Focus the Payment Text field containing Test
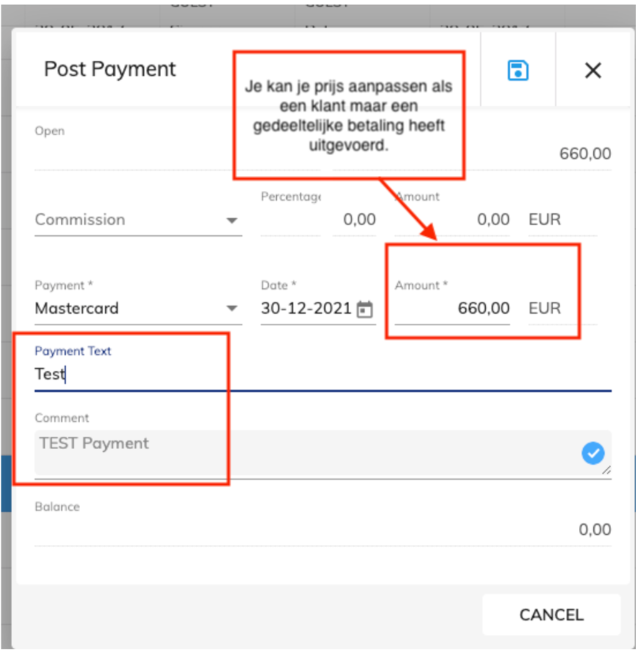 coord(322,374)
